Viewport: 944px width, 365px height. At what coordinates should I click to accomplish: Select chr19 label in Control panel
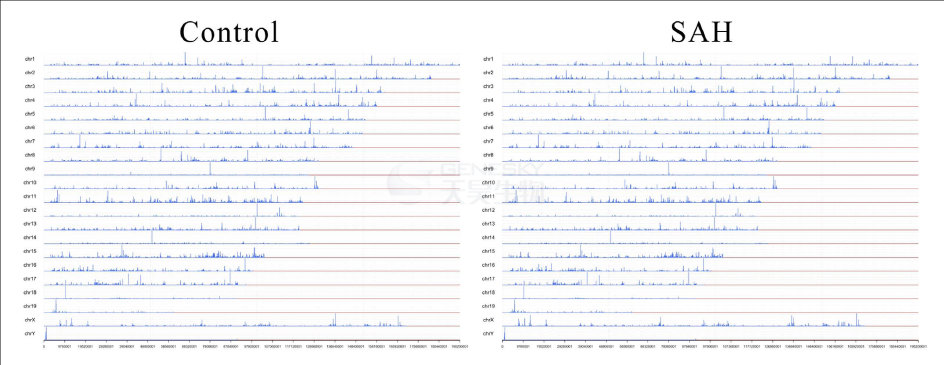pos(31,306)
